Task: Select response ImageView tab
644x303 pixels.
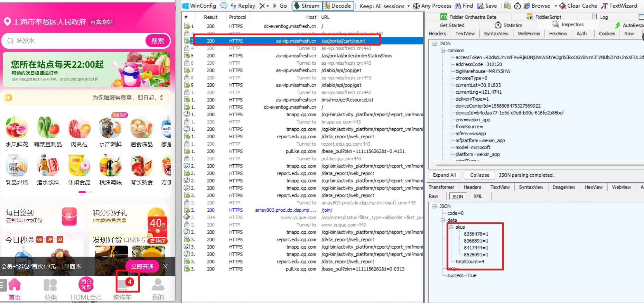Action: coord(564,187)
